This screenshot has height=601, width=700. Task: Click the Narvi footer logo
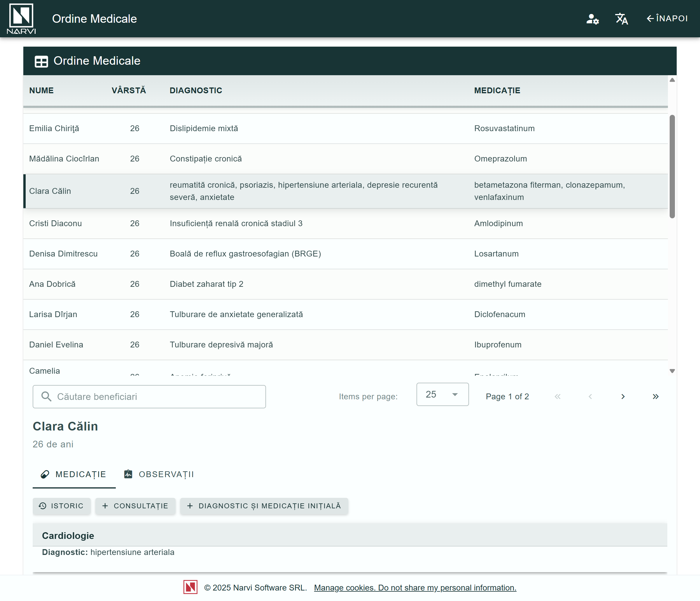(190, 587)
